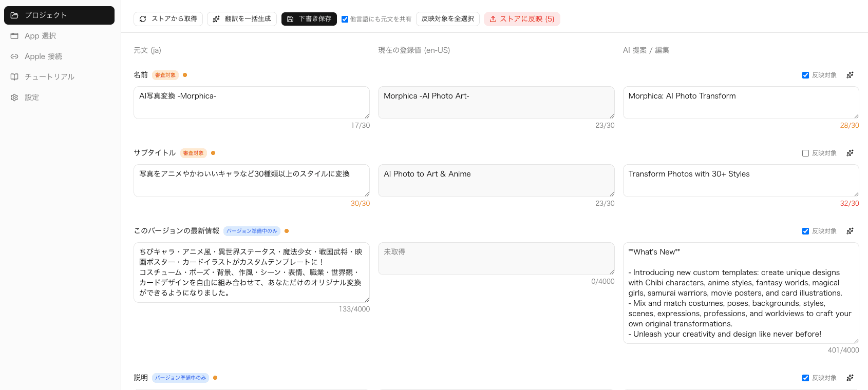Viewport: 868px width, 390px height.
Task: Click the sparkle icon in 翻訳を一括生成
Action: pos(216,19)
